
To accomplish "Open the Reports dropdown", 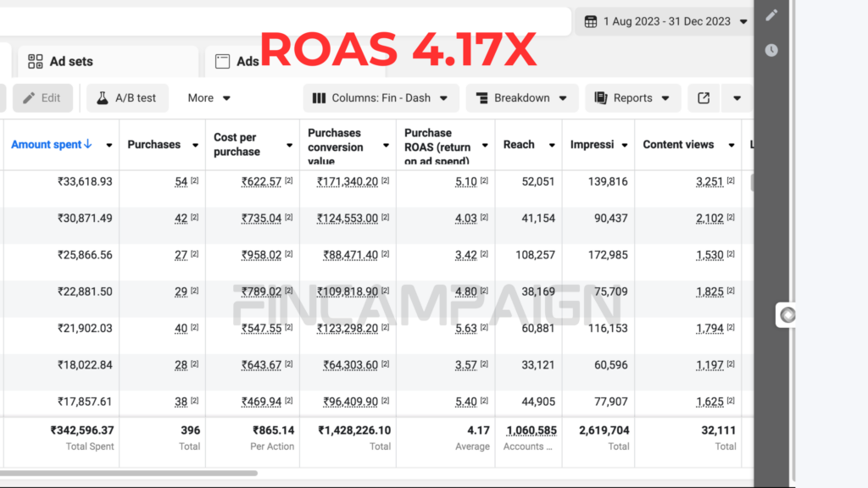I will click(x=632, y=98).
